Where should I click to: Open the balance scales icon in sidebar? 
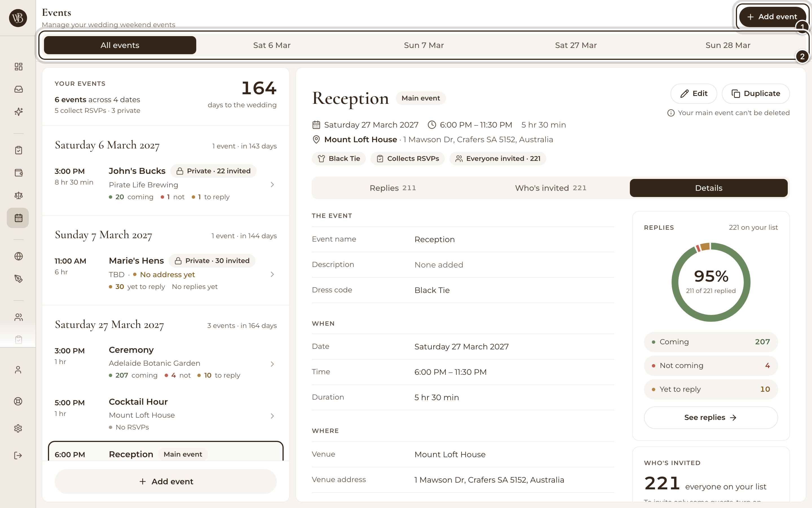(x=18, y=195)
